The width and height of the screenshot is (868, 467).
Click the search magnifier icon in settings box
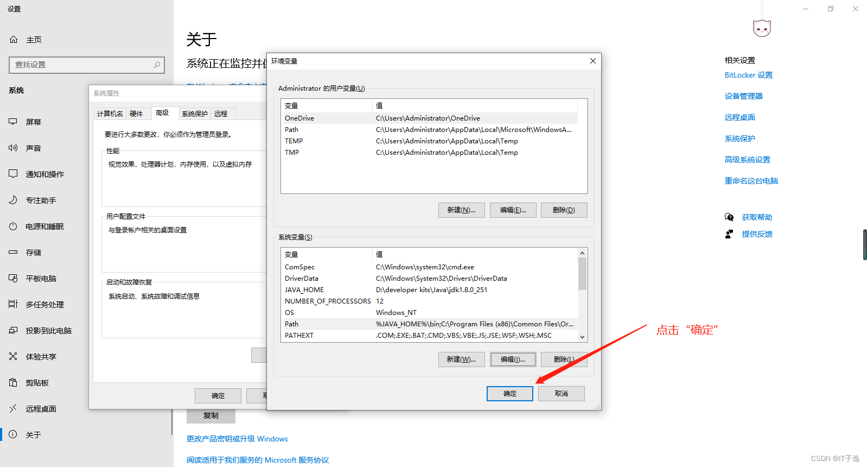157,65
